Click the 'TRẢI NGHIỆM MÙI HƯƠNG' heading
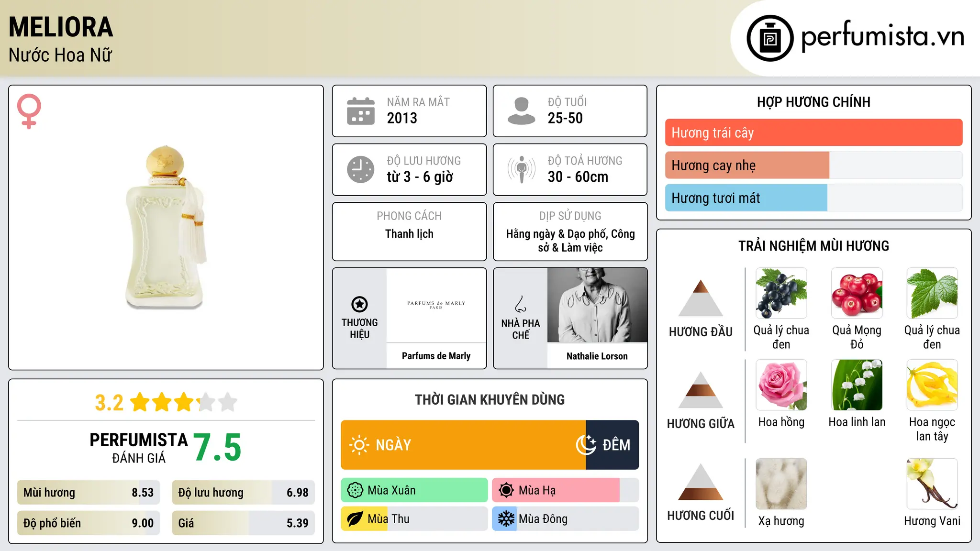 point(813,246)
